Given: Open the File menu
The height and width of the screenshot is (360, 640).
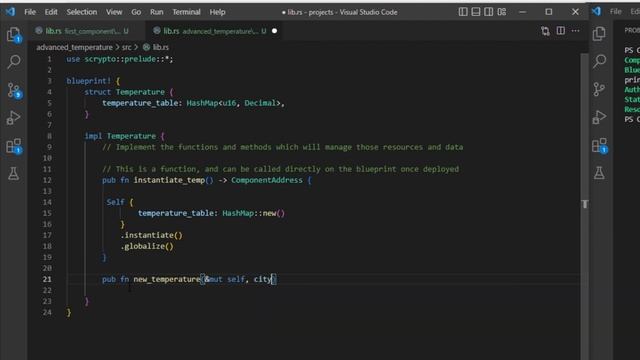Looking at the screenshot, I should pyautogui.click(x=30, y=12).
